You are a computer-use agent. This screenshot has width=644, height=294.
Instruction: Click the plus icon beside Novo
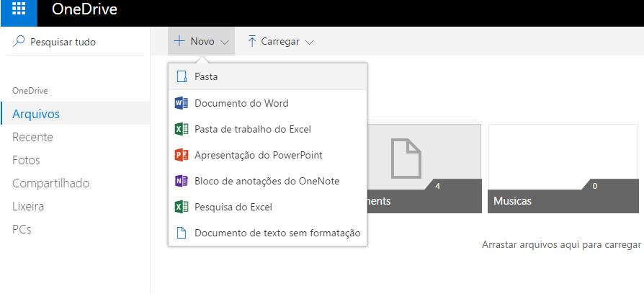coord(179,41)
